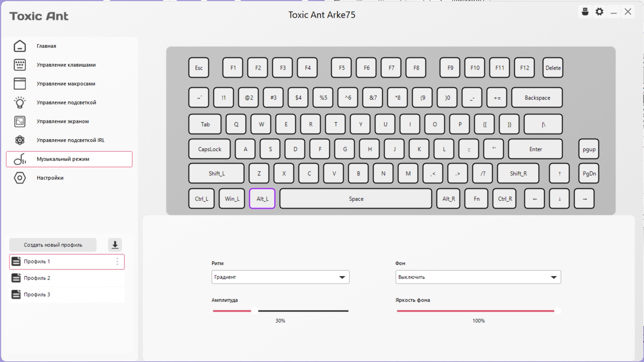Click the keyboard icon for Управление клавишами
The image size is (644, 362).
(20, 65)
